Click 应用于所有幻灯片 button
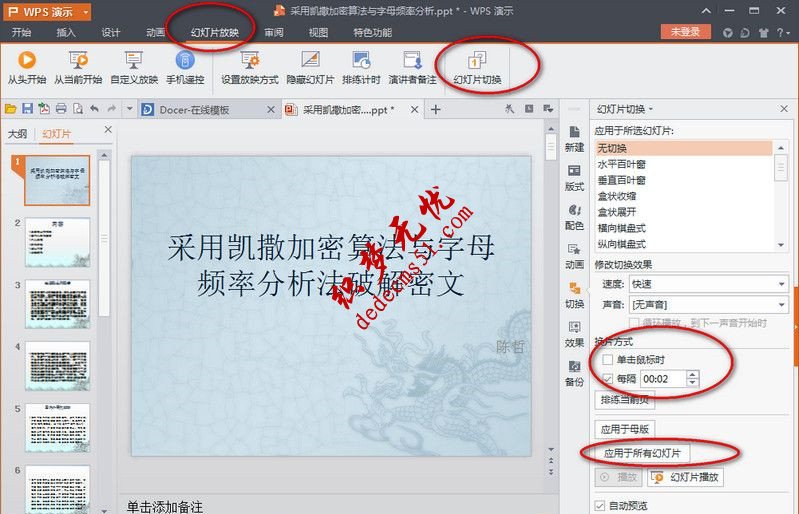The image size is (799, 514). 642,453
